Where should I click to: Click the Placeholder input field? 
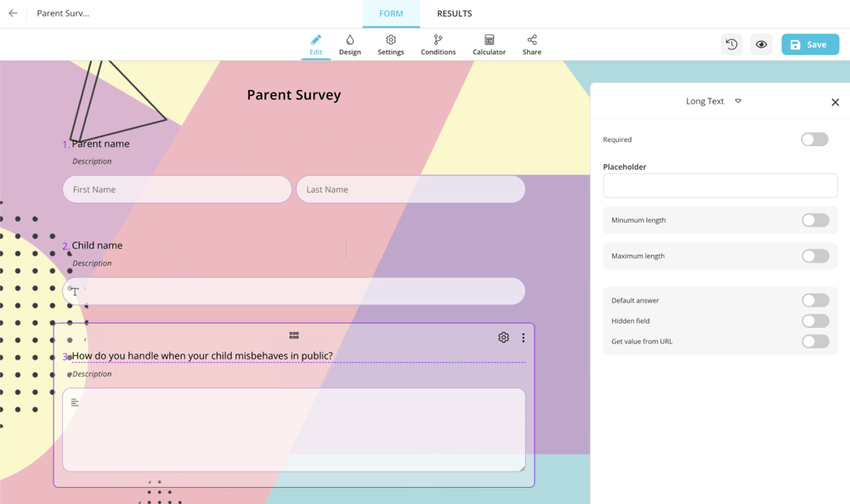pyautogui.click(x=720, y=186)
